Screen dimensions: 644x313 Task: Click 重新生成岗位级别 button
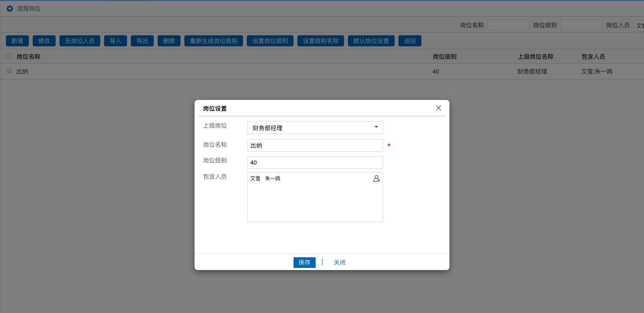click(x=214, y=41)
